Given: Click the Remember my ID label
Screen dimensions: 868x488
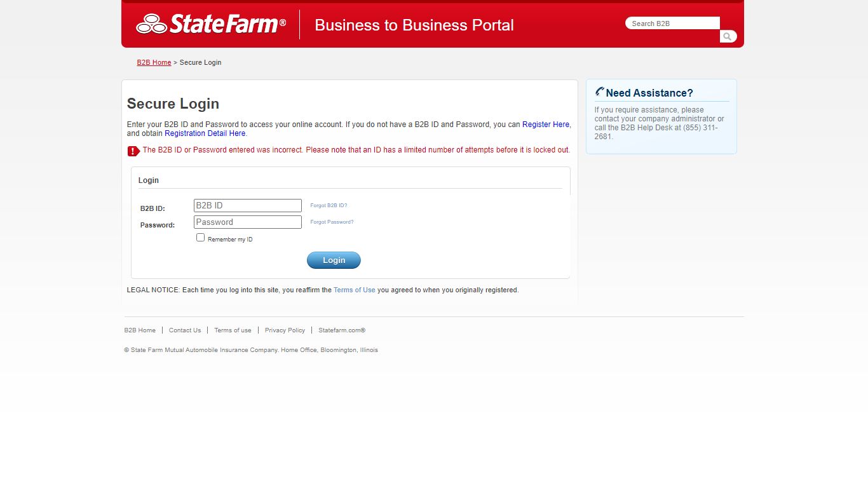Looking at the screenshot, I should [x=230, y=240].
